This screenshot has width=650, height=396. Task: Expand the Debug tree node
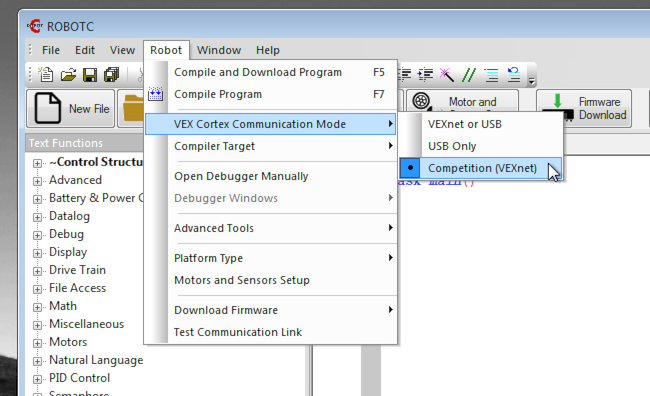coord(37,236)
